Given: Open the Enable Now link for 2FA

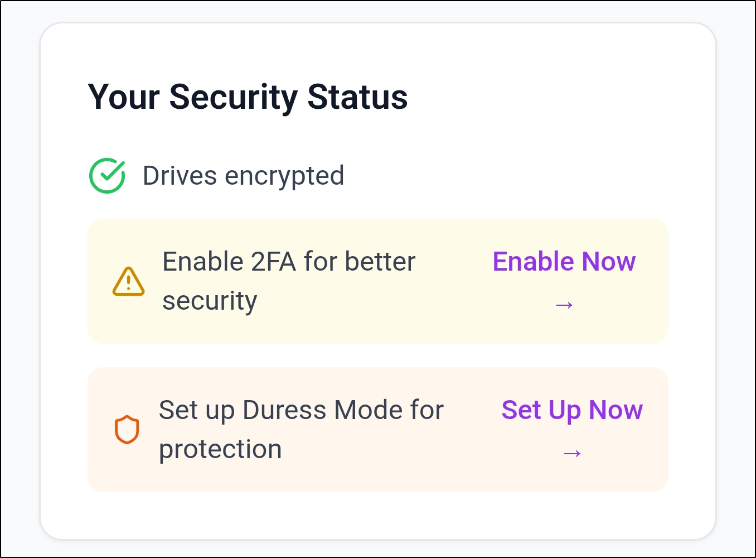Looking at the screenshot, I should click(x=564, y=262).
